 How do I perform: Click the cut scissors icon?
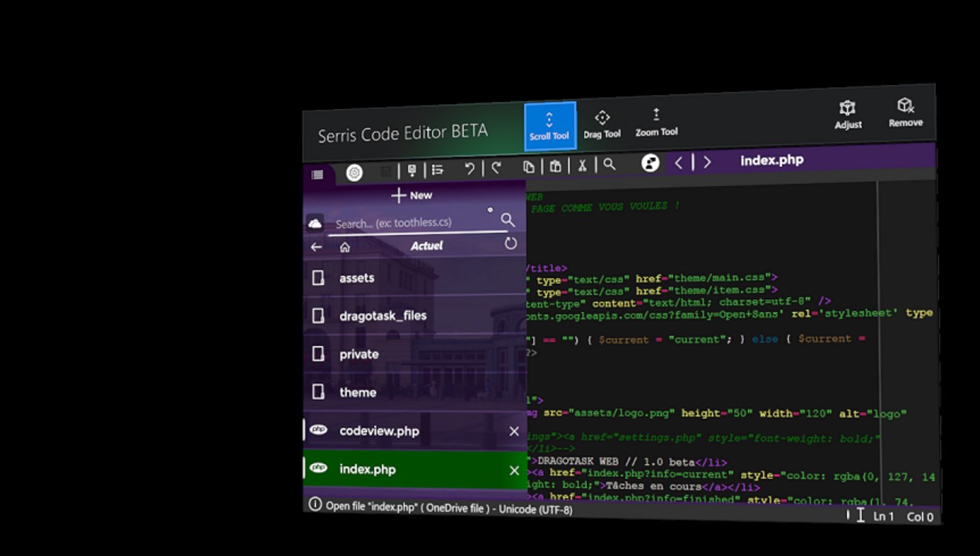point(583,165)
